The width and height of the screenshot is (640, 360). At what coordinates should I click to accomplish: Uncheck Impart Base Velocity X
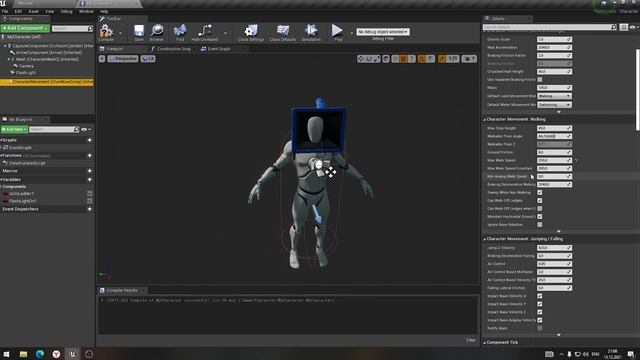tap(540, 296)
